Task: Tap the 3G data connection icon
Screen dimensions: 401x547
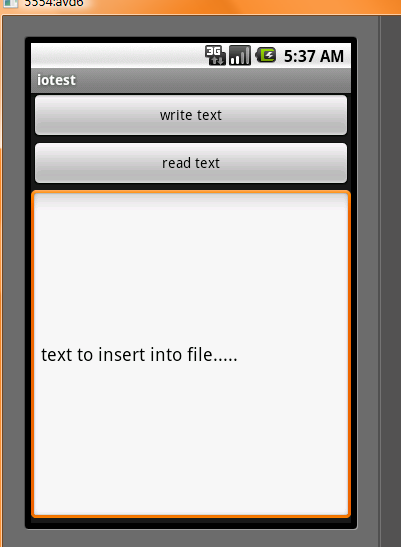Action: [x=215, y=55]
